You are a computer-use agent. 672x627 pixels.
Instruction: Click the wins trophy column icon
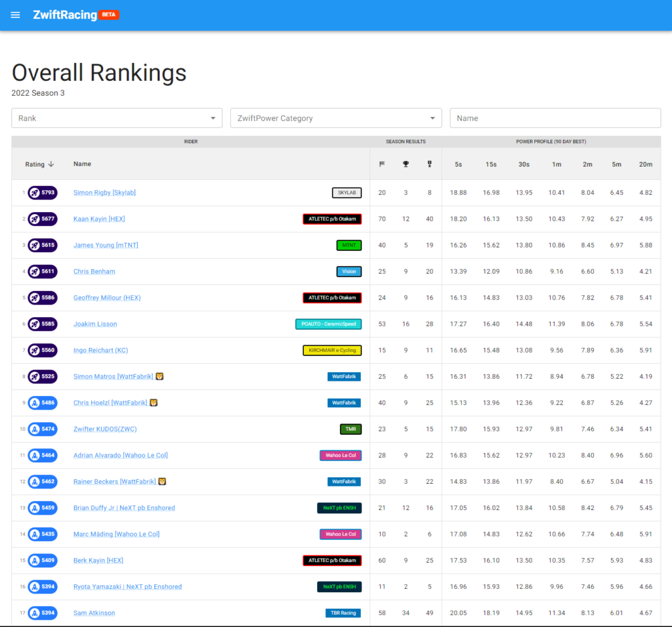(406, 164)
